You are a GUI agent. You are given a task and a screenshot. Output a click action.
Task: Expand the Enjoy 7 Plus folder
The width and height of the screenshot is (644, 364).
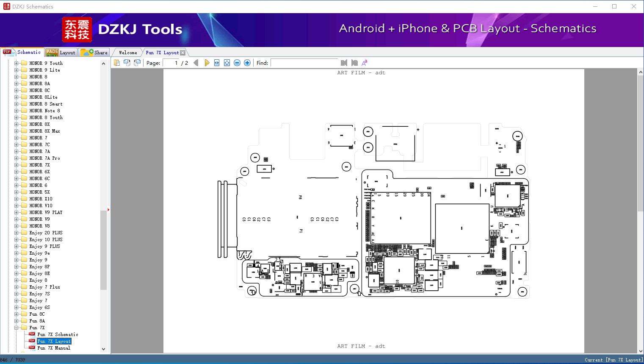(16, 287)
